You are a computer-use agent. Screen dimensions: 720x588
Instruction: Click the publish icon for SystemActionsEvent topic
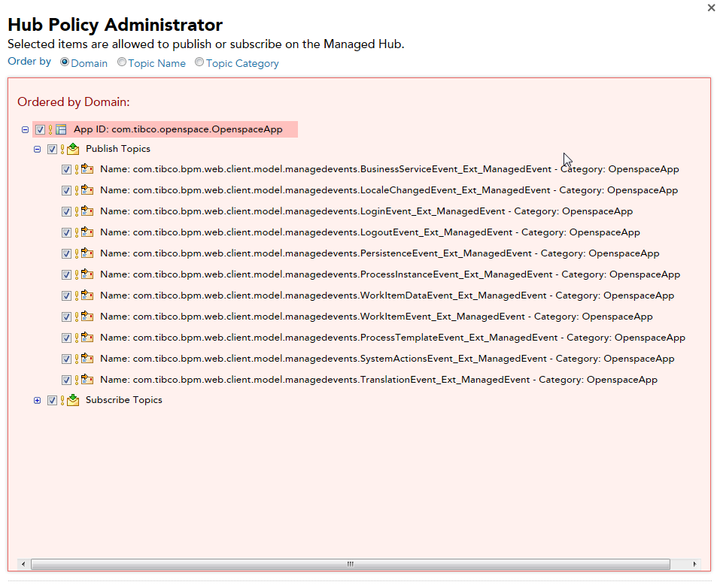click(87, 359)
